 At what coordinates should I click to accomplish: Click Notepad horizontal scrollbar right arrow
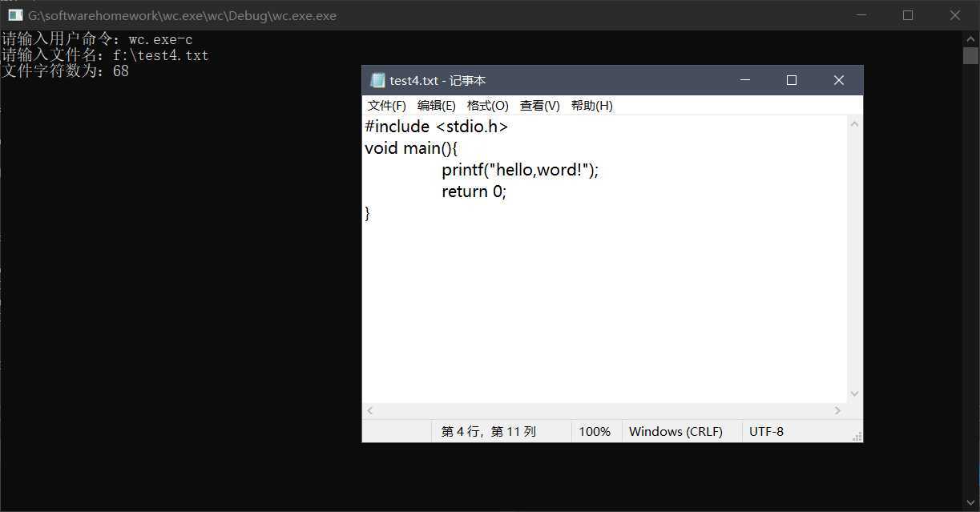tap(838, 410)
